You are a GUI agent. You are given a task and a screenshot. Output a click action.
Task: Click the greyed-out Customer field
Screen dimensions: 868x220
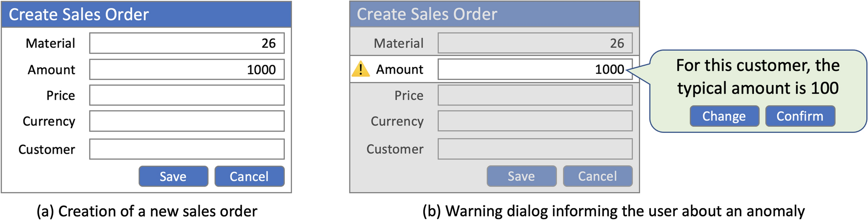point(534,149)
